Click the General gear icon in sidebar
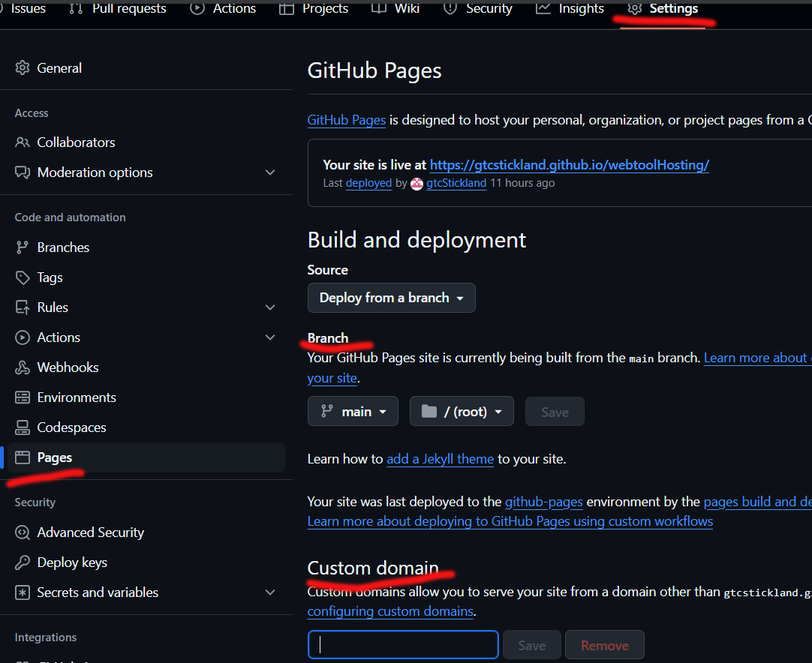812x663 pixels. pos(23,67)
